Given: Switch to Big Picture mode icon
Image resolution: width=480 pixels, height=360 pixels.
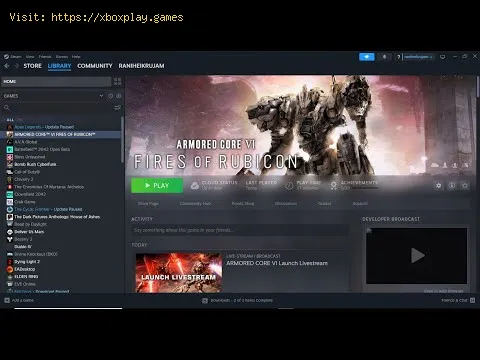Looking at the screenshot, I should 443,57.
